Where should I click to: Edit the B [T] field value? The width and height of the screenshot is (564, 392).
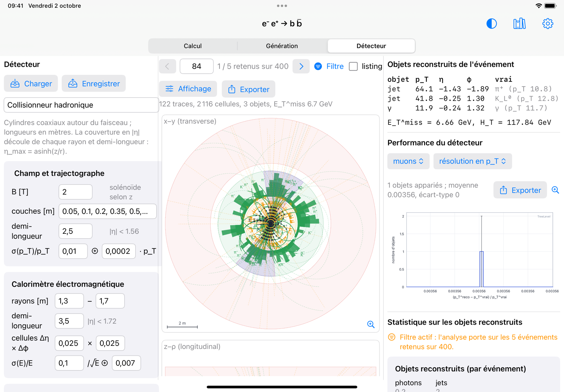tap(75, 192)
